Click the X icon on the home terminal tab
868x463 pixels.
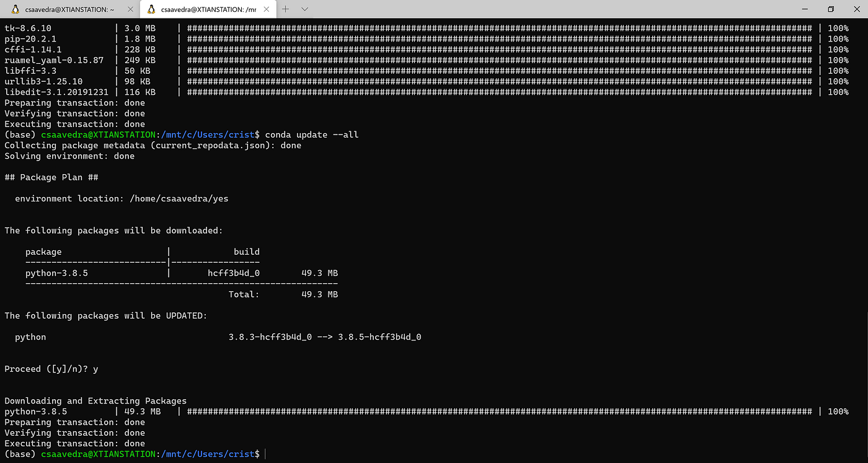coord(130,9)
